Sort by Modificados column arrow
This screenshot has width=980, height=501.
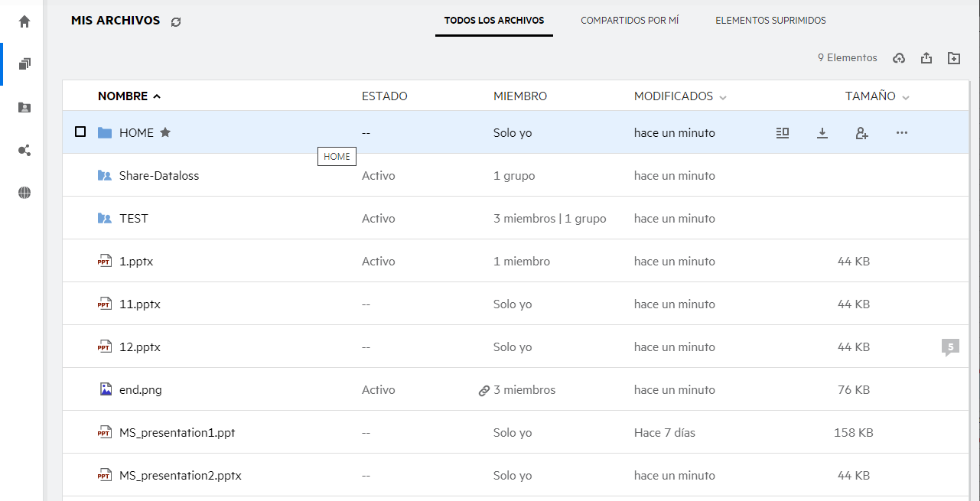click(x=723, y=97)
